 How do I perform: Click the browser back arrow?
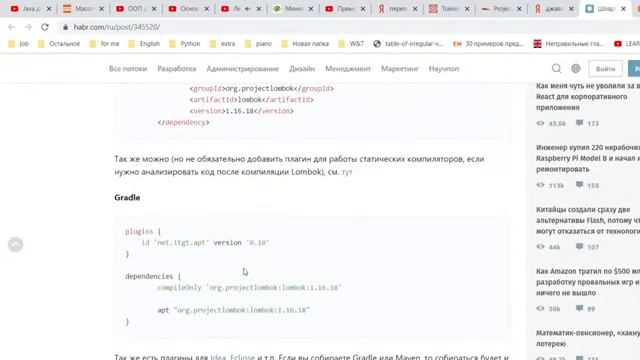click(x=11, y=27)
